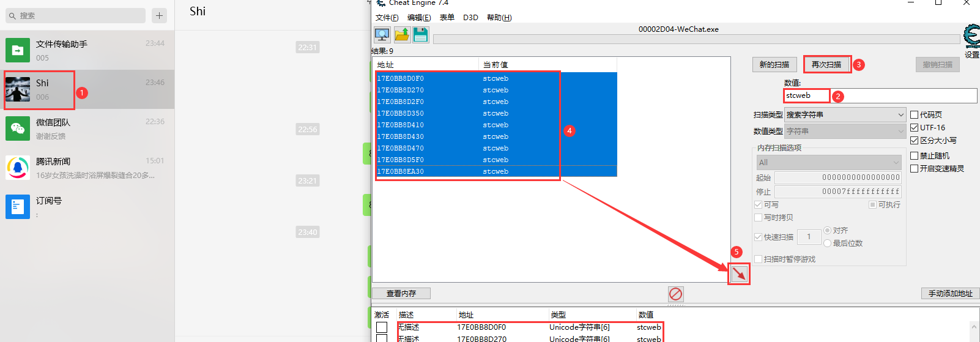Image resolution: width=980 pixels, height=342 pixels.
Task: Select the 最后位数 radio button
Action: pyautogui.click(x=828, y=243)
